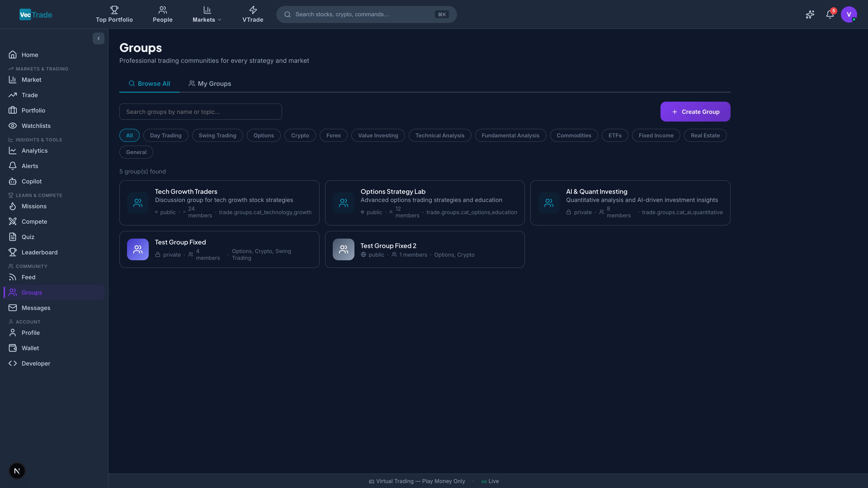The width and height of the screenshot is (868, 488).
Task: Filter groups by Options
Action: 264,135
